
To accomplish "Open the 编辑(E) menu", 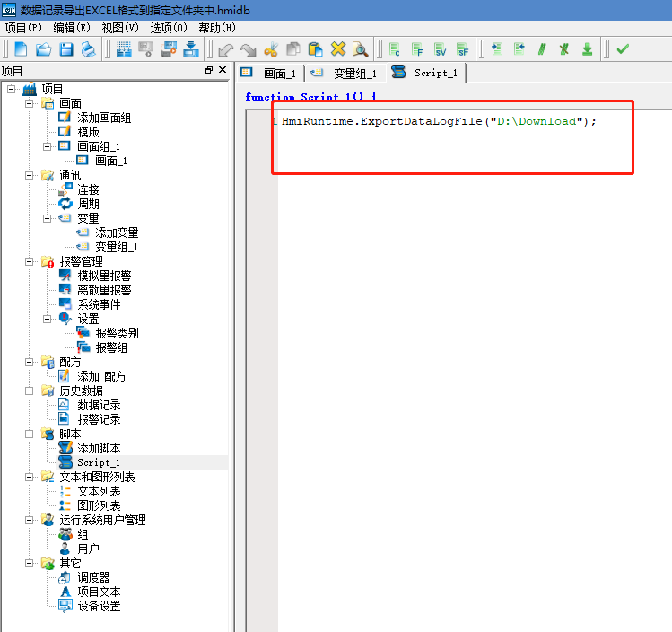I will pos(72,28).
